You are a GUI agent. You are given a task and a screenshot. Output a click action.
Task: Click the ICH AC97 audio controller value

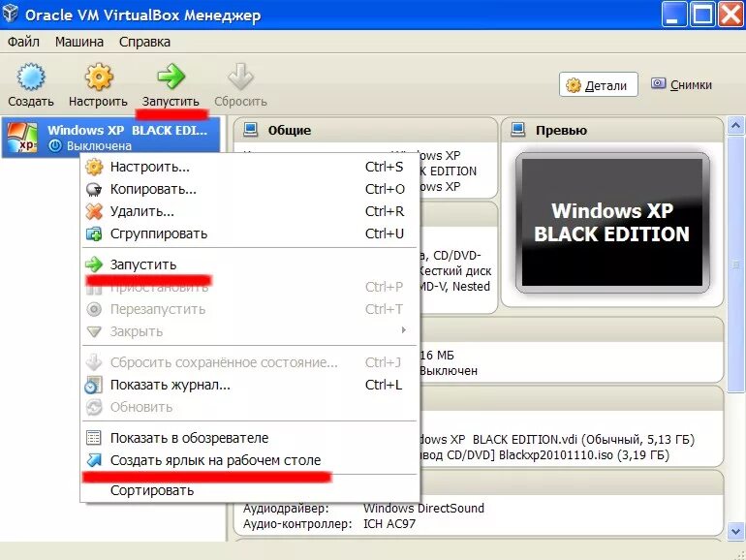pyautogui.click(x=389, y=524)
